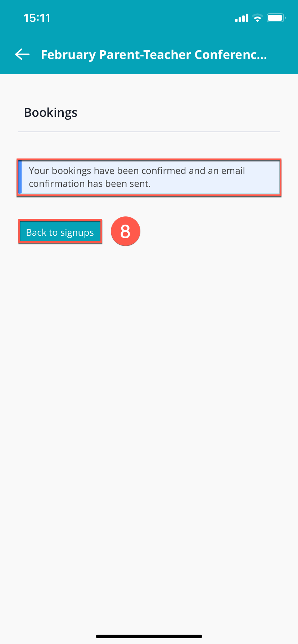Click the word 'email' in the confirmation message
Image resolution: width=298 pixels, height=644 pixels.
coord(233,171)
